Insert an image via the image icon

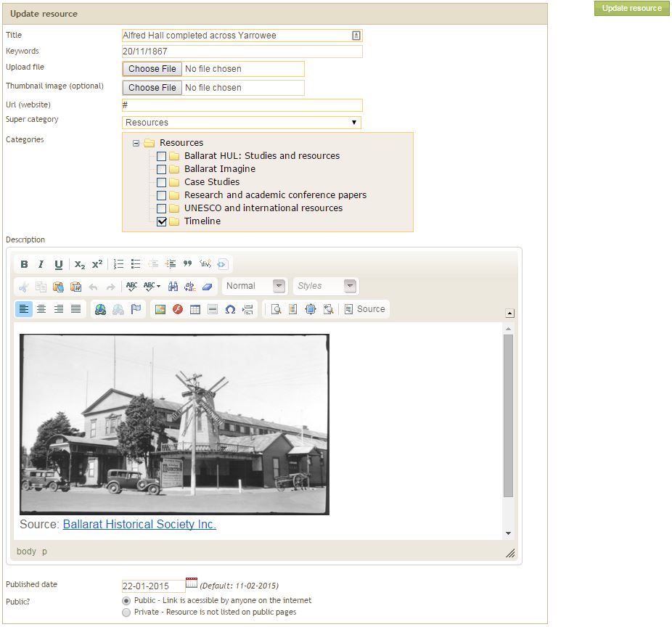[160, 309]
